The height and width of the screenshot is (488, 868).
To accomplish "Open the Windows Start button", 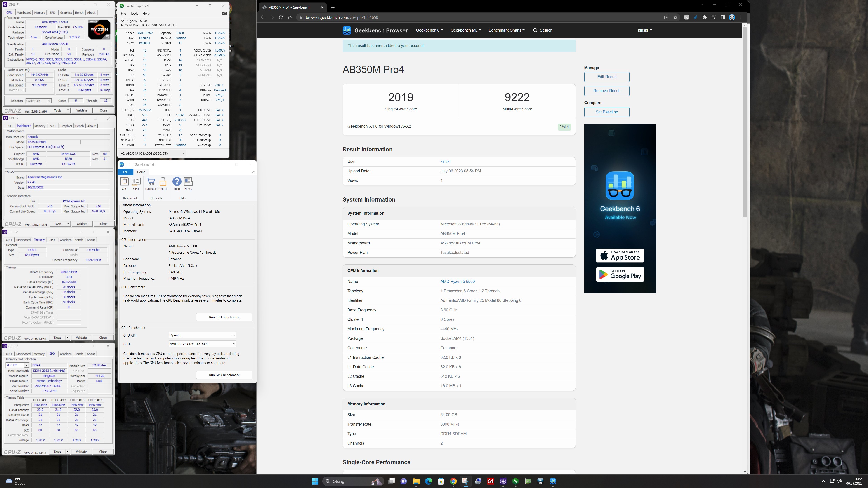I will point(315,481).
